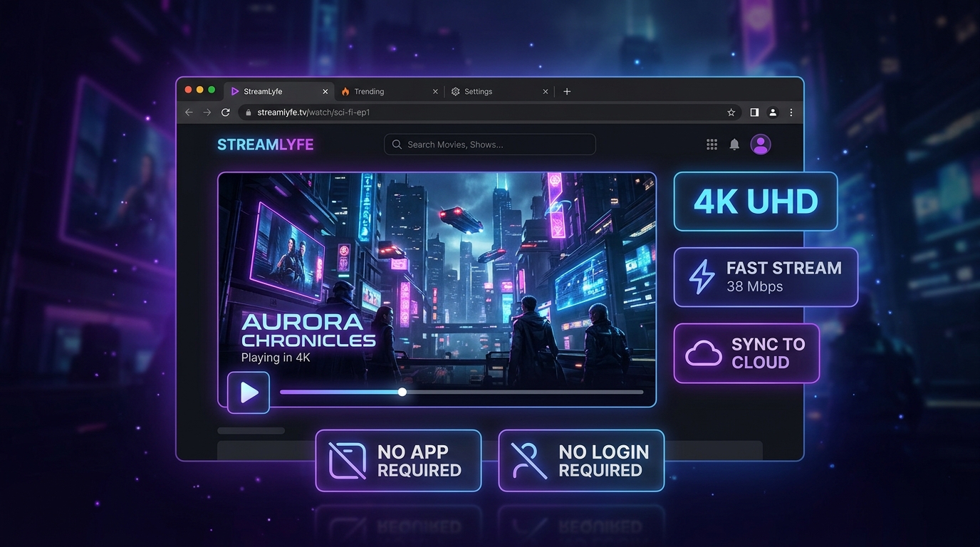Play the Aurora Chronicles video
Image resolution: width=980 pixels, height=547 pixels.
249,392
